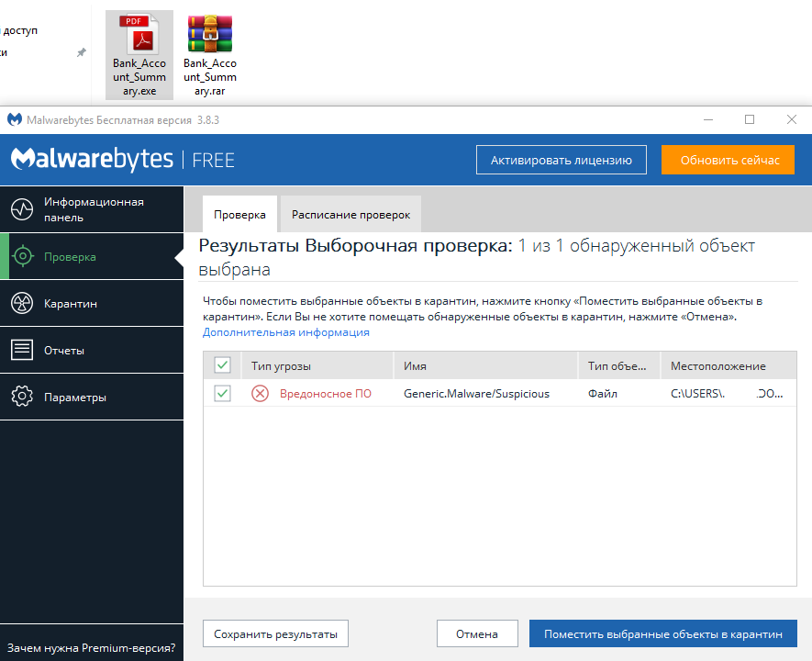Click Файл object type cell
The image size is (812, 661).
[602, 394]
